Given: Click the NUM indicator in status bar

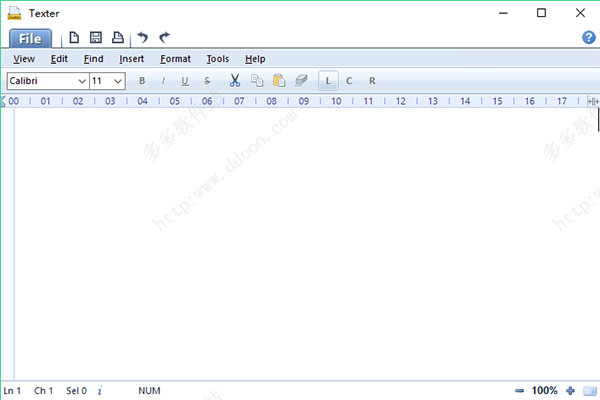Looking at the screenshot, I should click(x=149, y=391).
